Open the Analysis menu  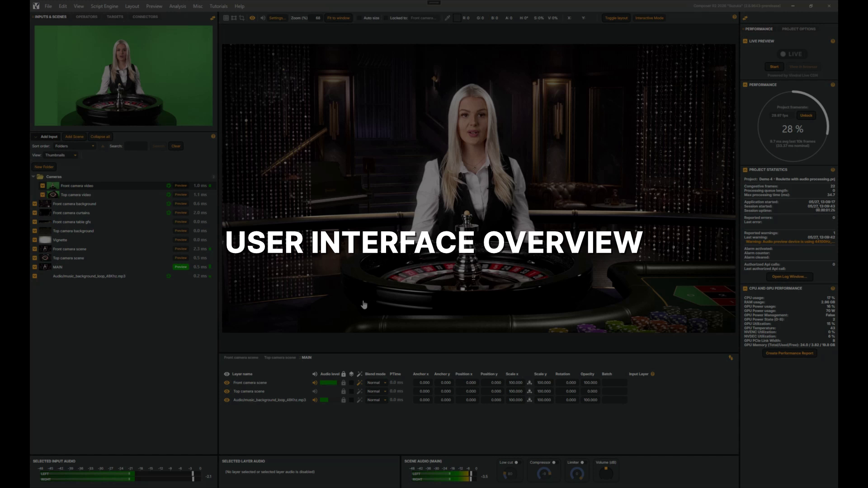(x=177, y=6)
